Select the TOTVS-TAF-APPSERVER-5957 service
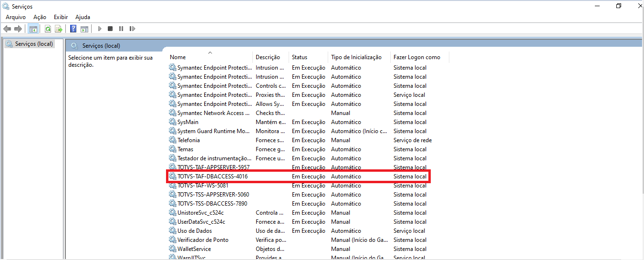The image size is (644, 260). [213, 167]
